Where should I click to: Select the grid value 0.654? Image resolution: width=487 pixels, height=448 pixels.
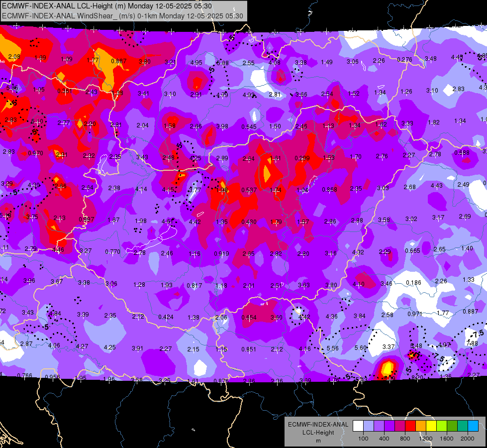pos(249,318)
